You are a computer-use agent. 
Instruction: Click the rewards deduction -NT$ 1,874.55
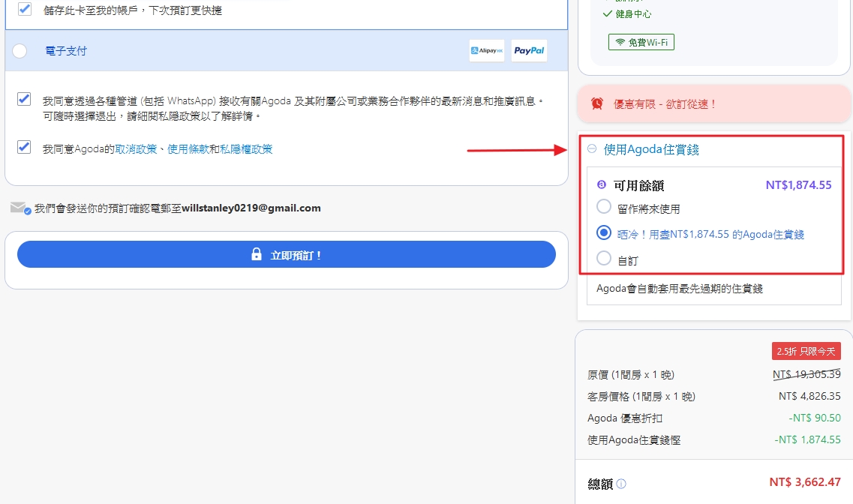[807, 439]
